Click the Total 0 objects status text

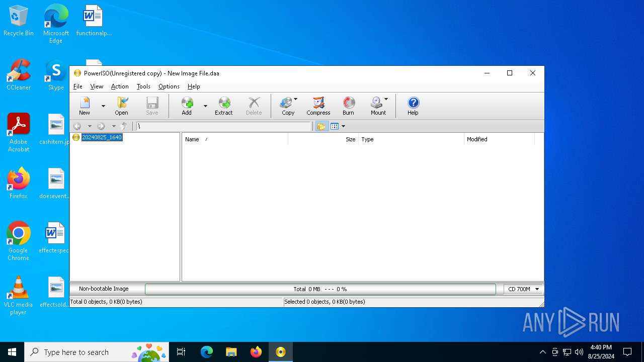click(106, 302)
